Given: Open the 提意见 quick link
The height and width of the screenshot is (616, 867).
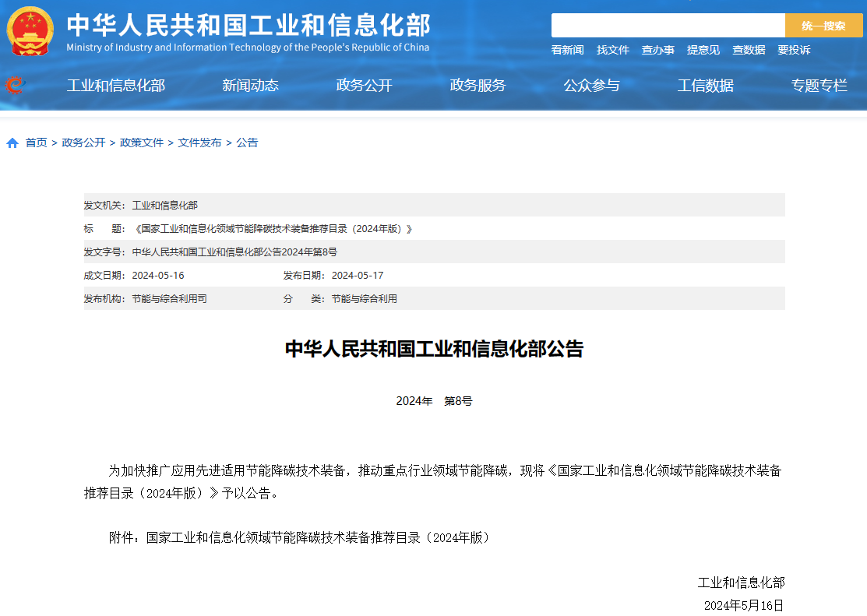Looking at the screenshot, I should (x=703, y=50).
